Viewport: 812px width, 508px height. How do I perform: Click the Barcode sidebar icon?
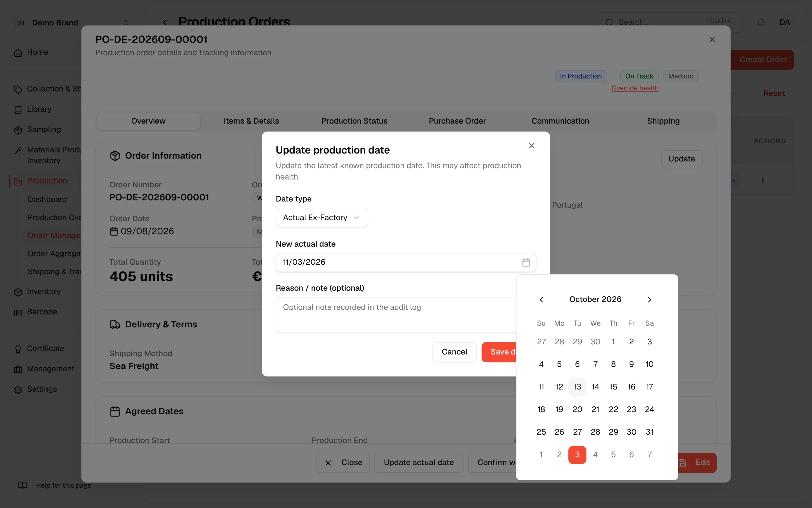18,312
